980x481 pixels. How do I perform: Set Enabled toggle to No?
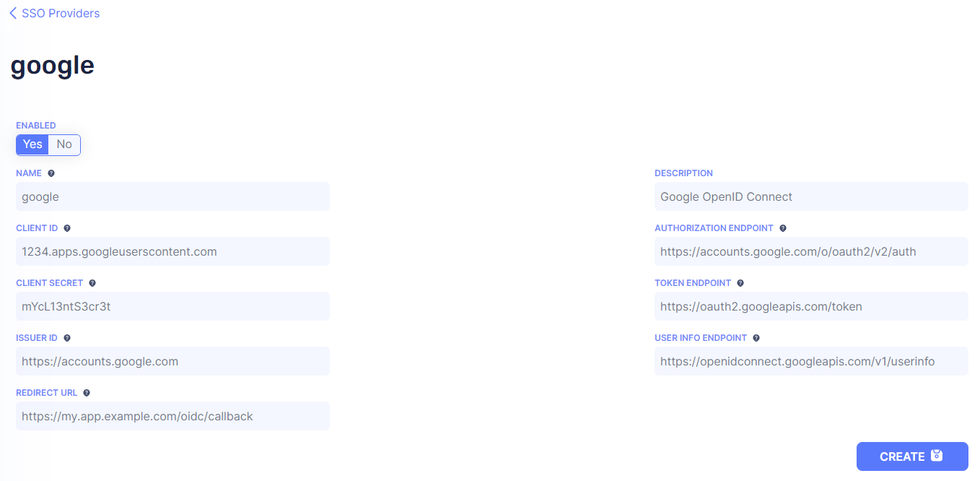tap(64, 144)
